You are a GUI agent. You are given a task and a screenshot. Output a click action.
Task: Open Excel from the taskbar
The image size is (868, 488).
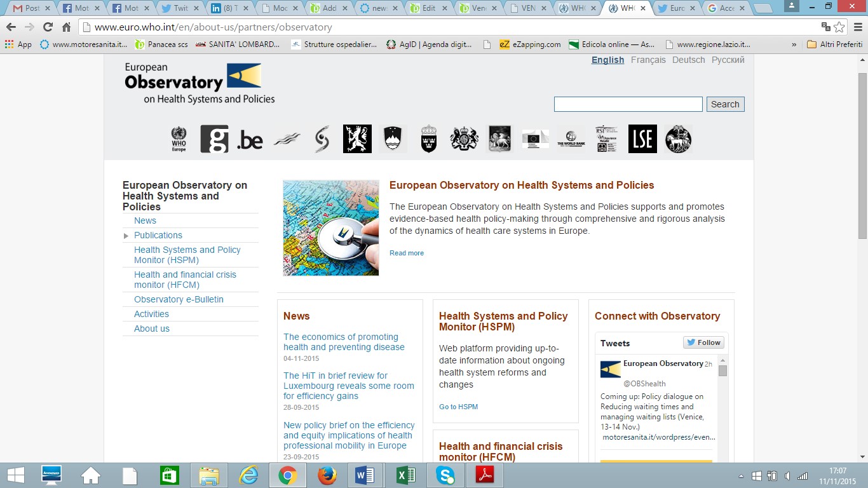pos(405,475)
